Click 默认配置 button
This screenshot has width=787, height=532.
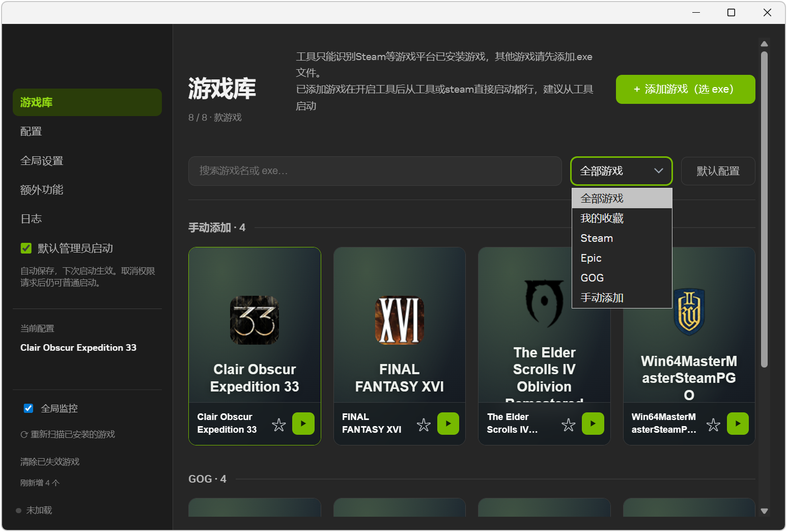click(718, 171)
